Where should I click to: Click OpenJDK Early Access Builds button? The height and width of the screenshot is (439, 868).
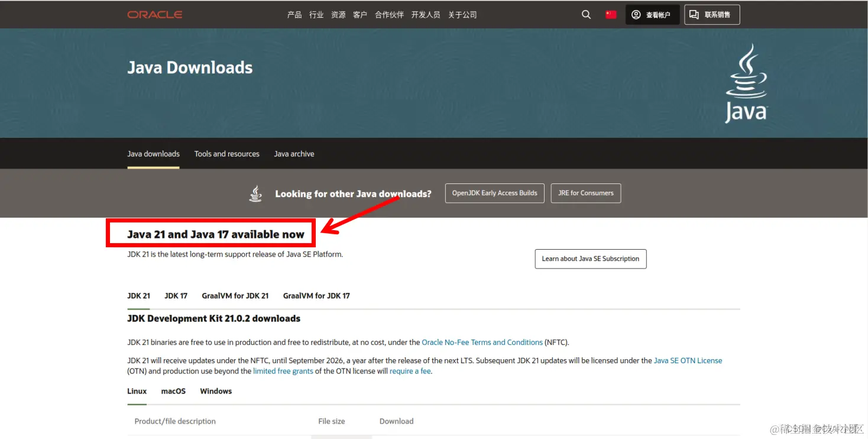point(495,193)
